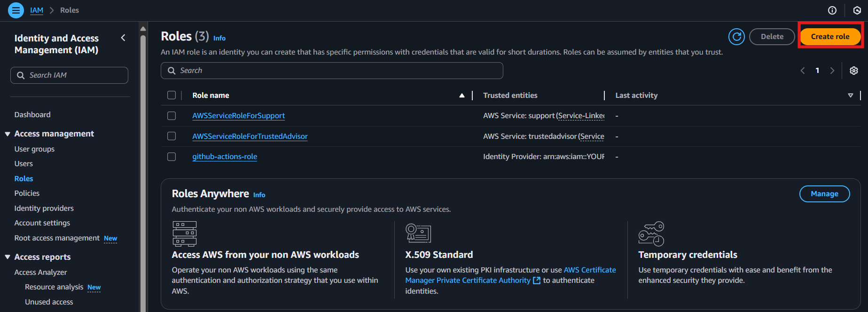This screenshot has width=868, height=312.
Task: Click the Delete button
Action: pyautogui.click(x=772, y=37)
